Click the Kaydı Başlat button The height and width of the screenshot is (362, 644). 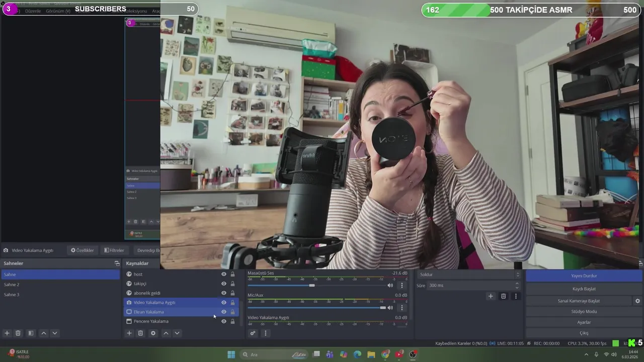(584, 289)
